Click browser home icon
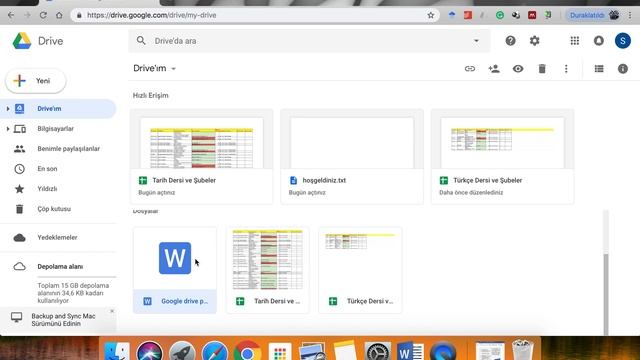This screenshot has width=640, height=360. pyautogui.click(x=59, y=15)
